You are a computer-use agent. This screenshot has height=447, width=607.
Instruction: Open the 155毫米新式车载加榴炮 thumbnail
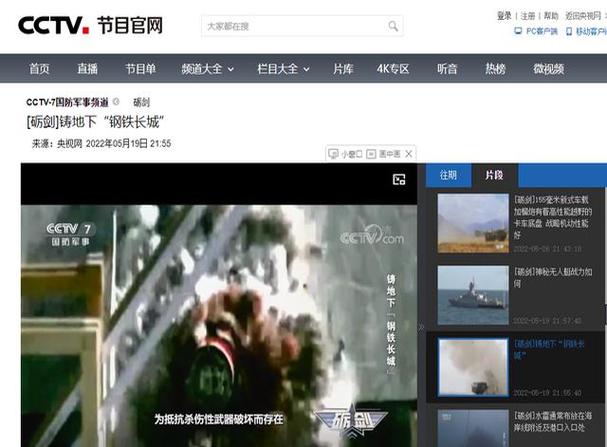pyautogui.click(x=473, y=223)
